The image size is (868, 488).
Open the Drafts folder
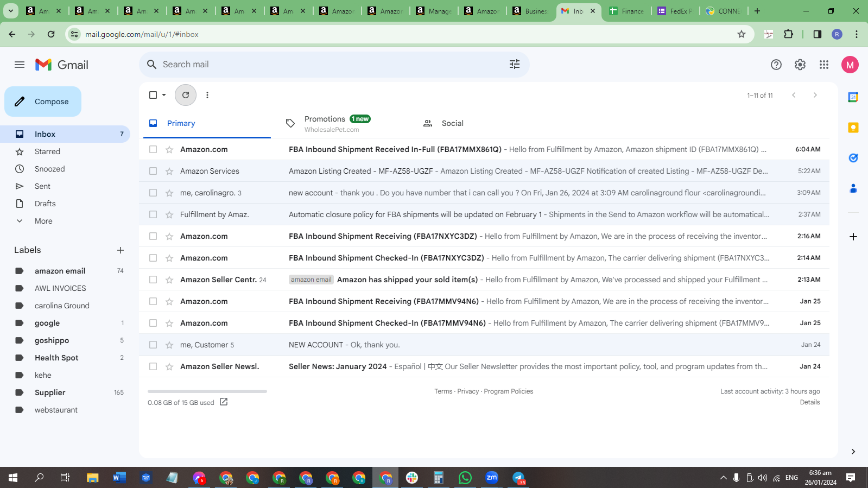tap(65, 204)
